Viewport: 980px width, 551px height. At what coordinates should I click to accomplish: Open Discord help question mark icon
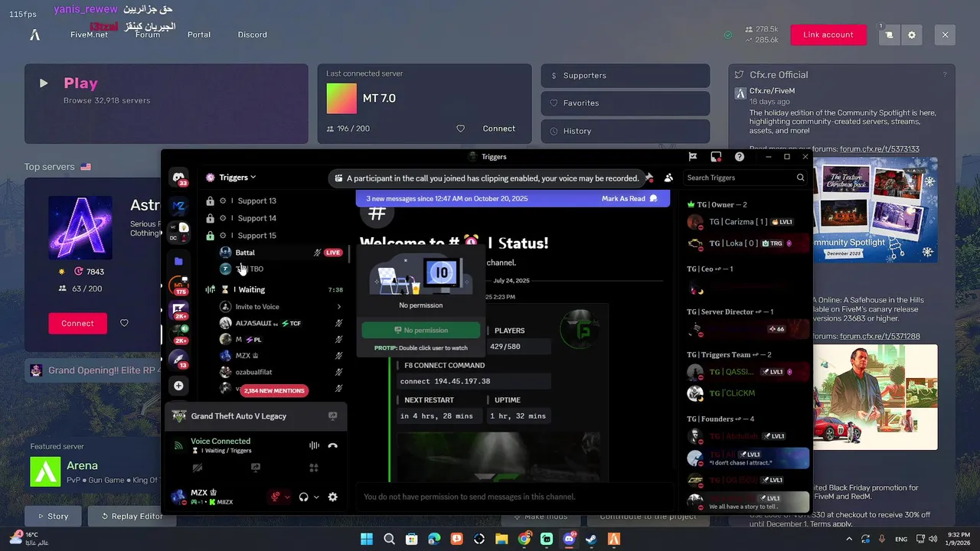[x=740, y=156]
